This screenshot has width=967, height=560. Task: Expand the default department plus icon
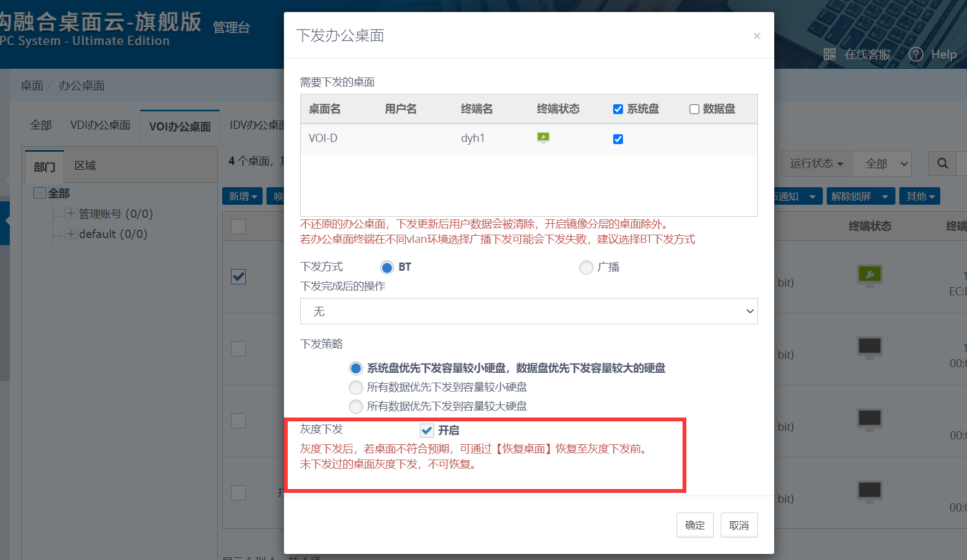coord(70,234)
